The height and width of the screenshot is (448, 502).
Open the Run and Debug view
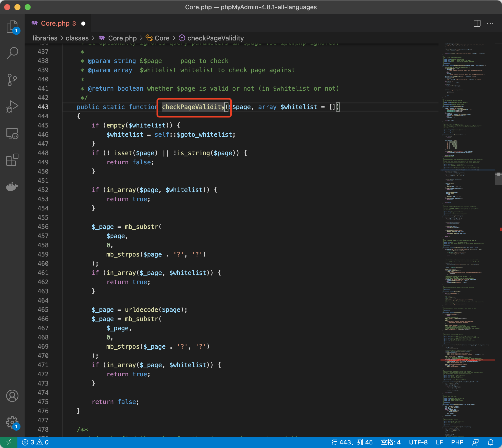pos(12,106)
